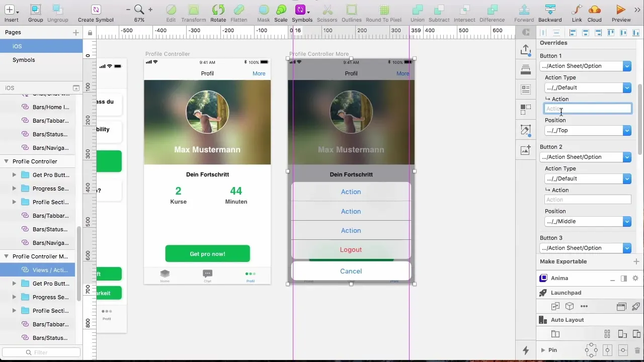
Task: Open Button 2 symbol override dropdown
Action: 586,157
